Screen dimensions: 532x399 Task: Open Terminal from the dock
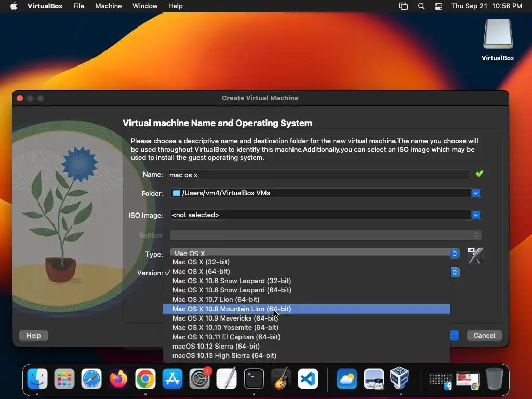click(x=254, y=379)
